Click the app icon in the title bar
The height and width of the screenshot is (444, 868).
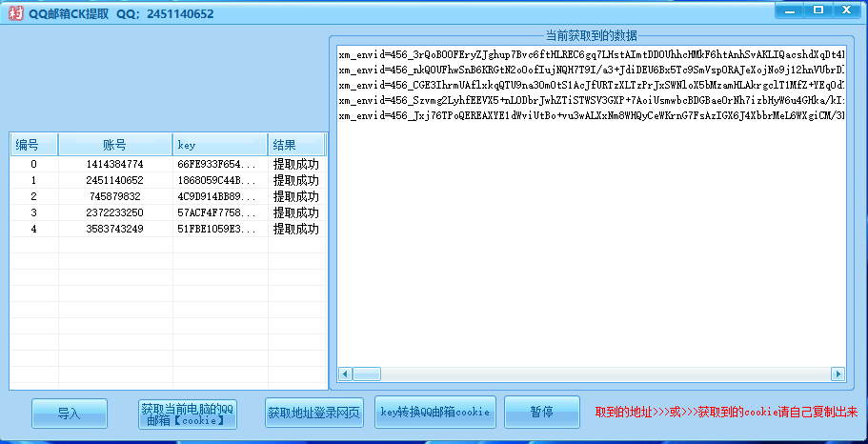(x=14, y=13)
